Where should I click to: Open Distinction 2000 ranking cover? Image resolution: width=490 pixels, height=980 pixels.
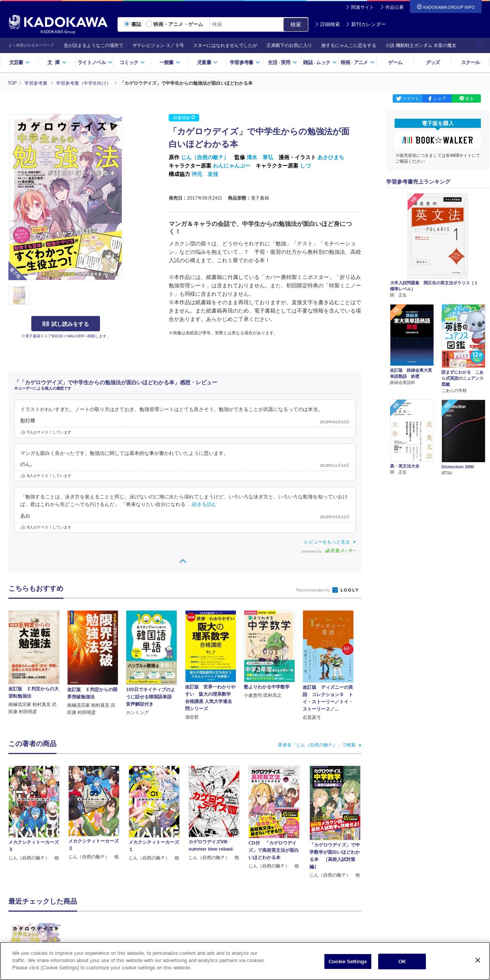[x=463, y=431]
